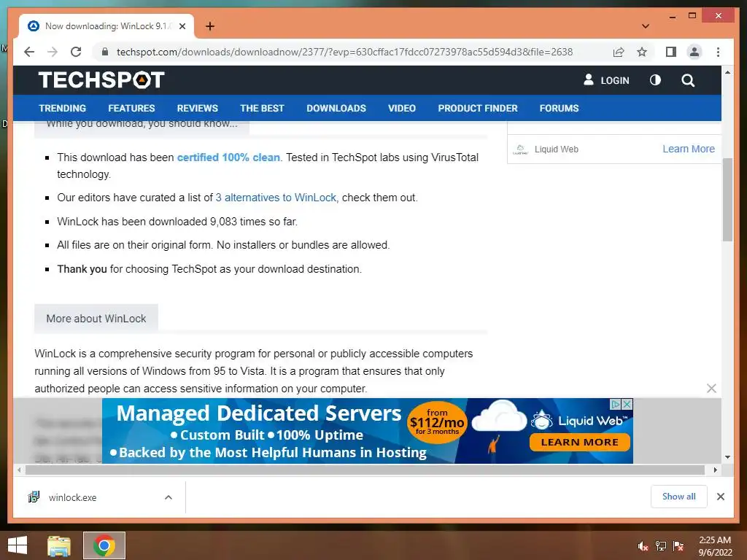Open FORUMS menu
Screen dimensions: 747x560
pos(560,108)
